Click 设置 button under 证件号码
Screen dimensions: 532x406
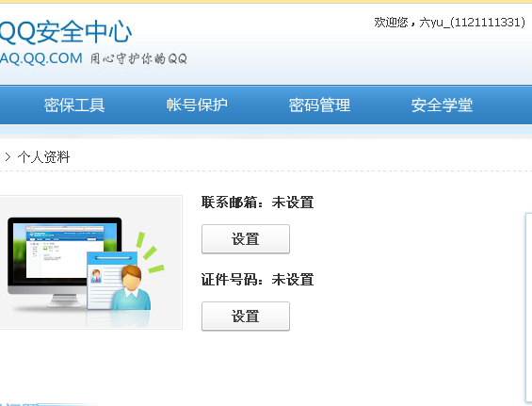tap(246, 317)
